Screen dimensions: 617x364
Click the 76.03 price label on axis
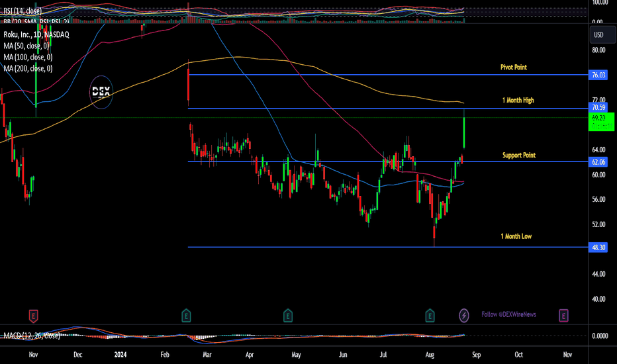tap(598, 75)
